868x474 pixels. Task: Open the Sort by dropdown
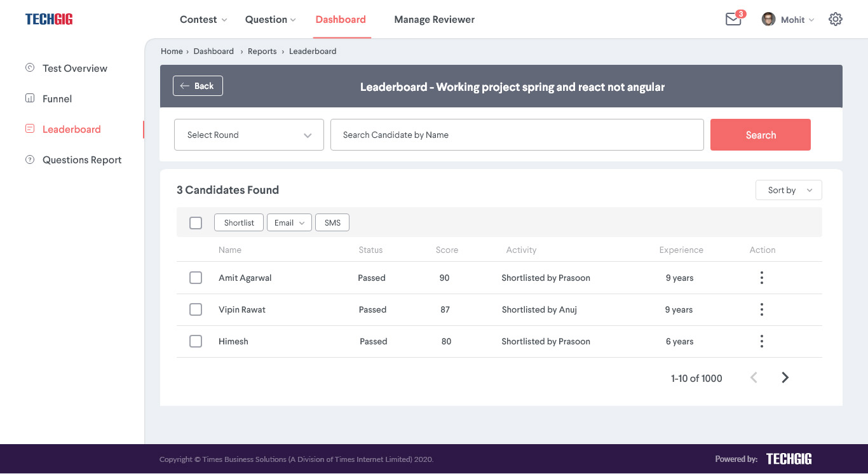pyautogui.click(x=789, y=190)
